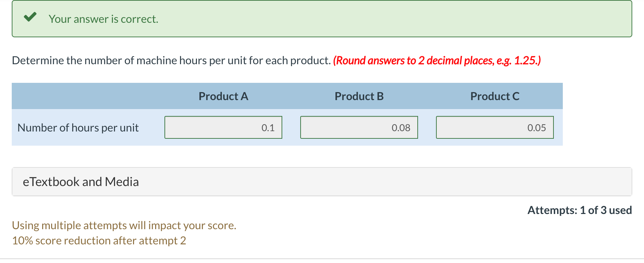Select the Product A answer field

click(x=223, y=127)
